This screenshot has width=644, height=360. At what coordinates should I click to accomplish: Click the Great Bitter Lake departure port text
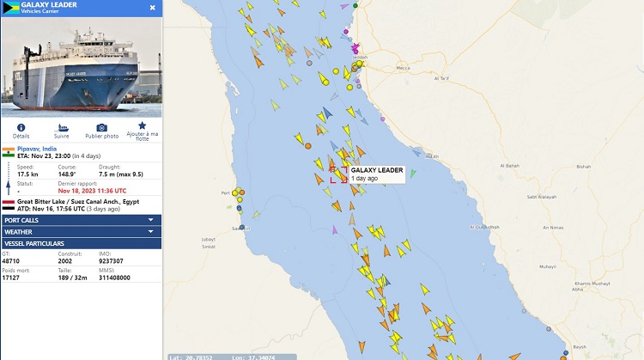[x=78, y=201]
